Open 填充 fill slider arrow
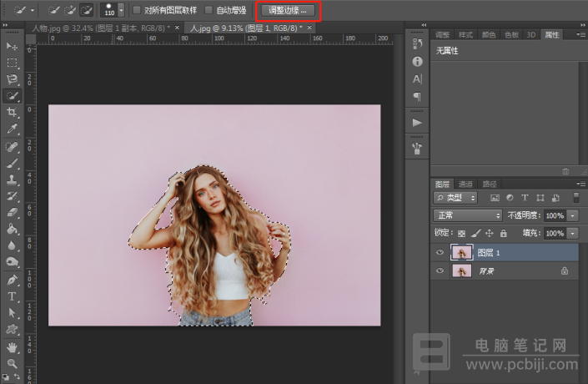Image resolution: width=588 pixels, height=384 pixels. point(573,233)
